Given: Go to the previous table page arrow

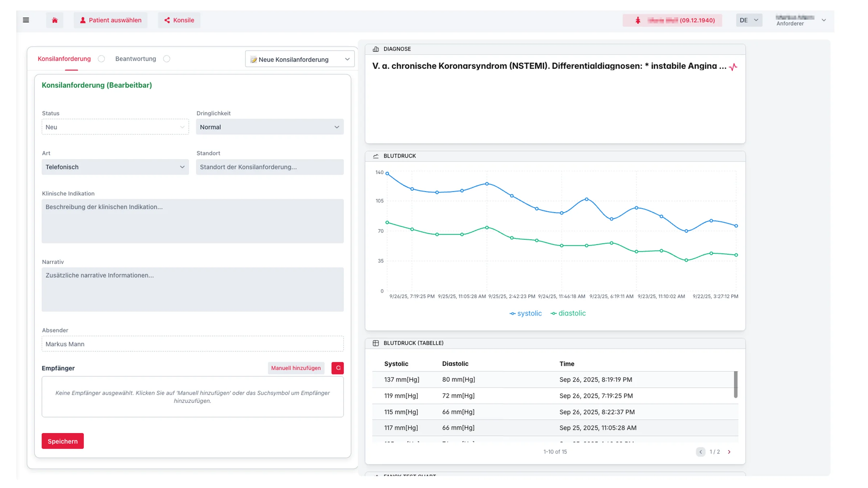Looking at the screenshot, I should coord(701,452).
